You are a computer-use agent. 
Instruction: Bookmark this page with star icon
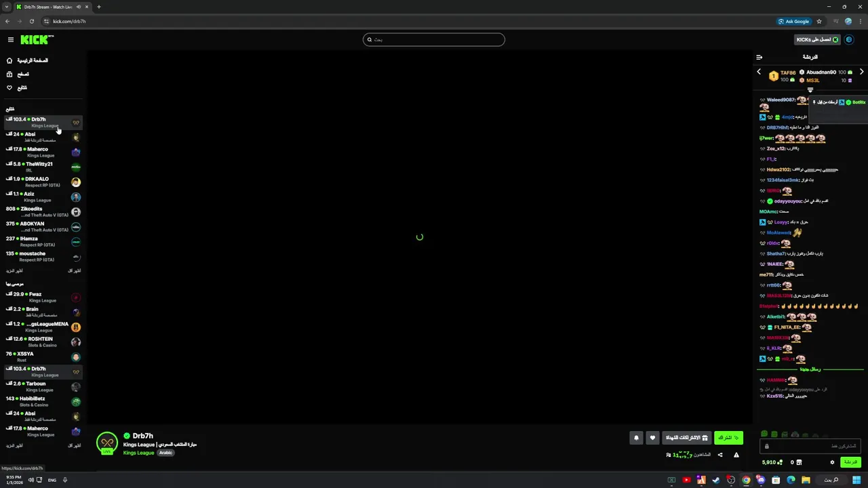coord(819,21)
